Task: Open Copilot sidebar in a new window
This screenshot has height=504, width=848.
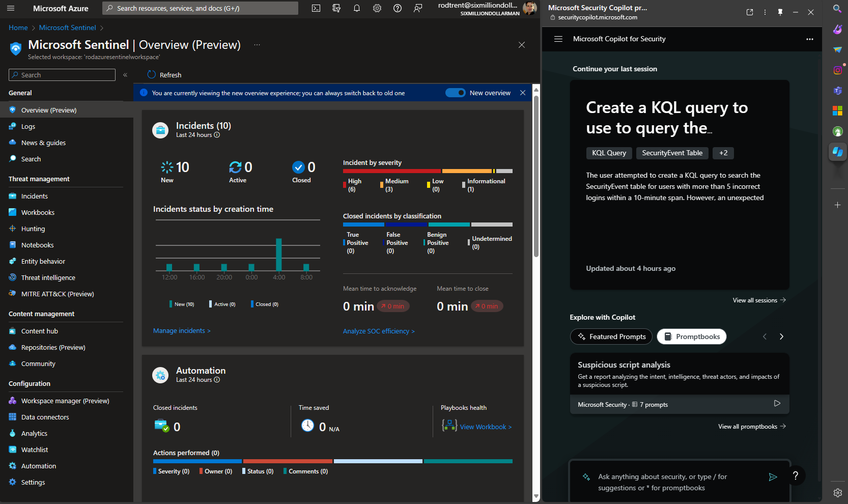Action: [750, 12]
